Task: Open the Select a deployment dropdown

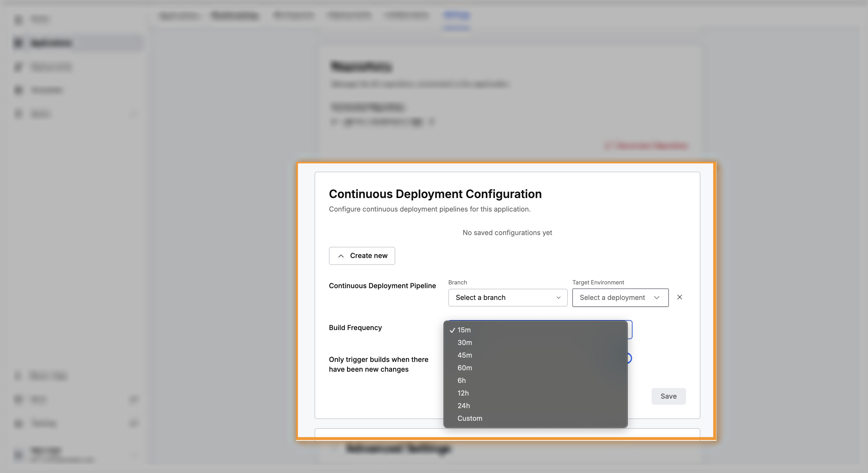Action: coord(620,297)
